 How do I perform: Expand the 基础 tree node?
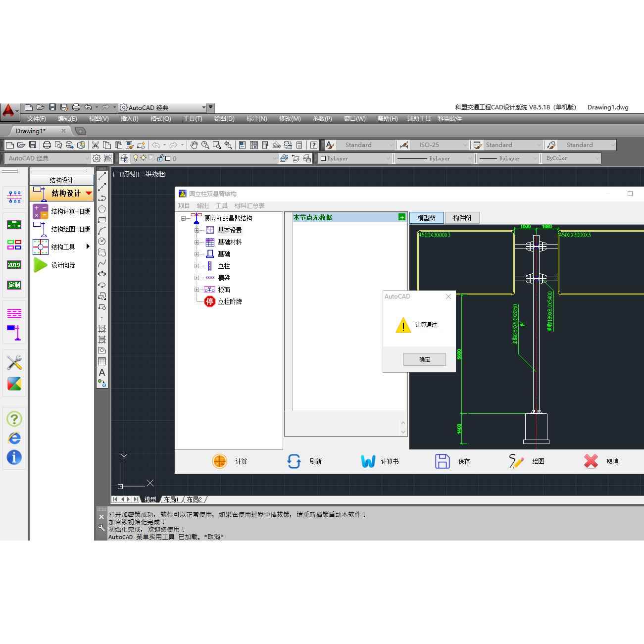click(x=197, y=254)
